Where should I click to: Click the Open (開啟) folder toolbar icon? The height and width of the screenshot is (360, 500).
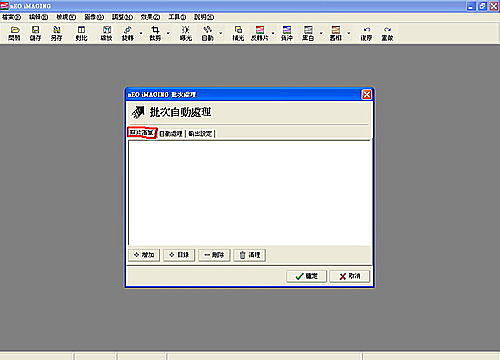14,33
